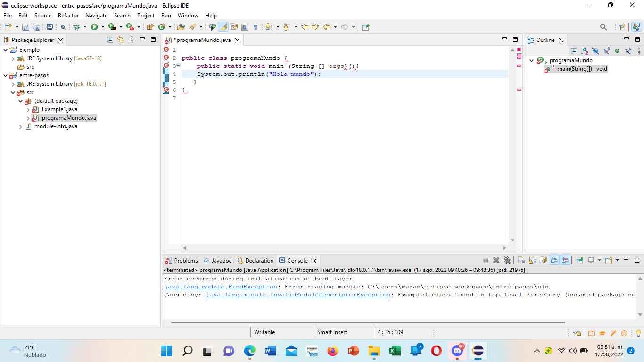Switch to the Problems tab

182,260
